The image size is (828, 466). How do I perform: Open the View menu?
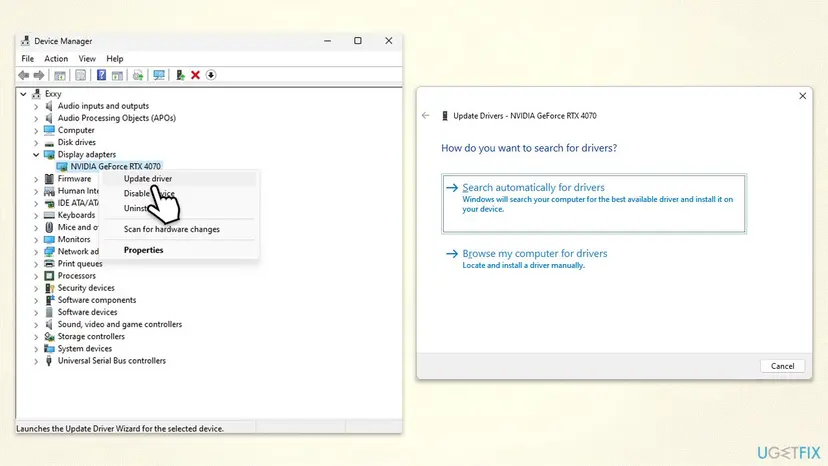pyautogui.click(x=87, y=59)
